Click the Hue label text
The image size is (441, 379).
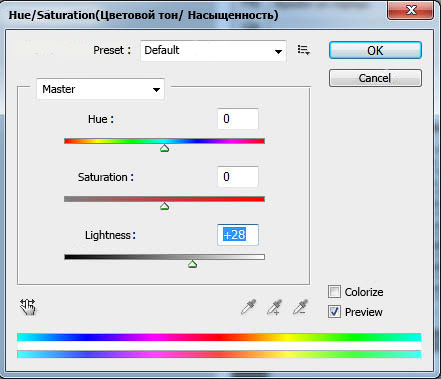pos(101,119)
